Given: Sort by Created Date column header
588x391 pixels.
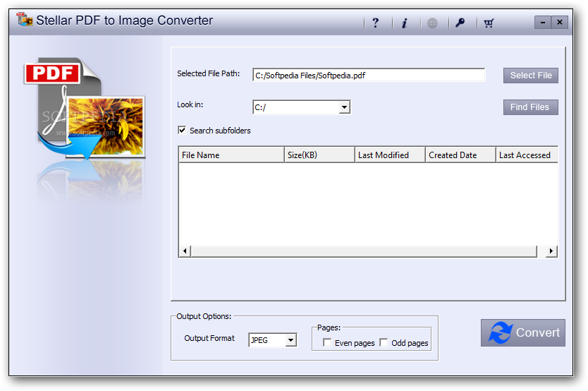Looking at the screenshot, I should [460, 155].
